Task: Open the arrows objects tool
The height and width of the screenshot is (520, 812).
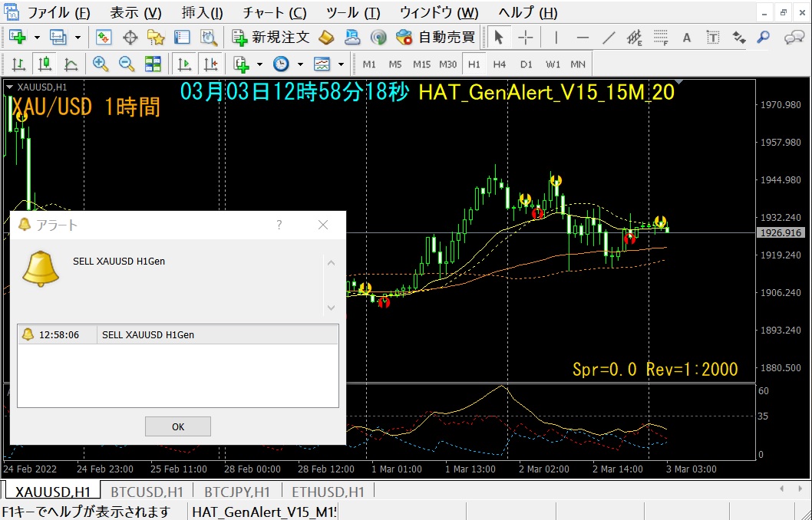Action: click(x=739, y=38)
